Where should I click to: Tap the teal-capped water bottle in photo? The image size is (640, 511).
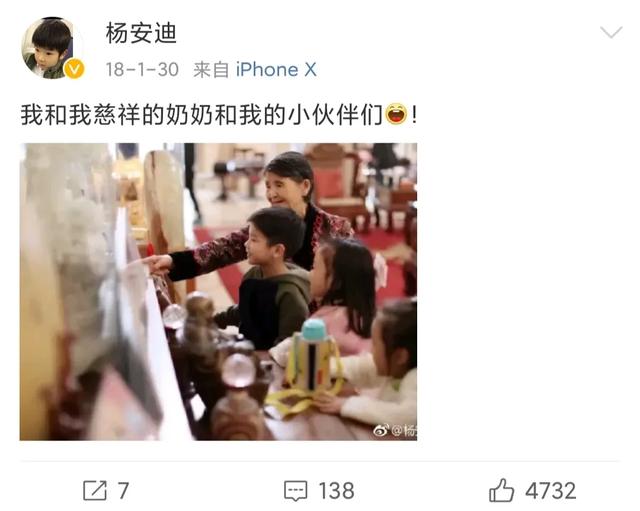tap(312, 355)
